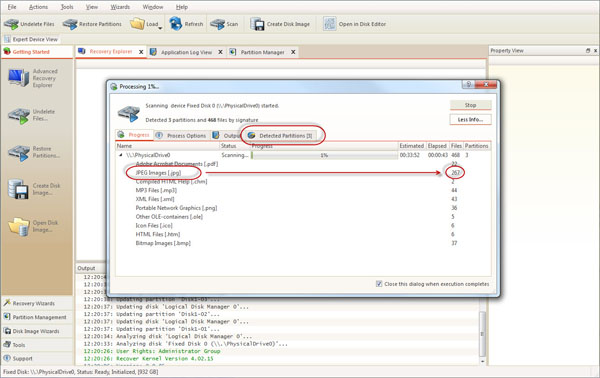Close the Application Log View tab
600x378 pixels.
(x=220, y=52)
